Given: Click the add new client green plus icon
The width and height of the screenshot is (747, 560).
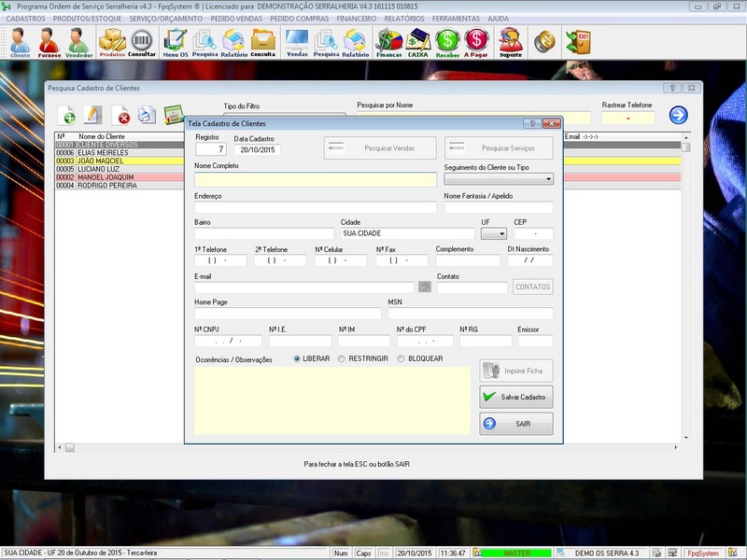Looking at the screenshot, I should coord(67,116).
